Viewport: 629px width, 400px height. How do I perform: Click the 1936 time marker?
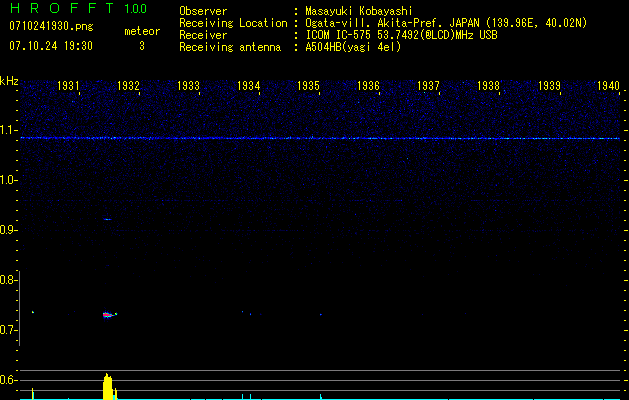pyautogui.click(x=368, y=85)
